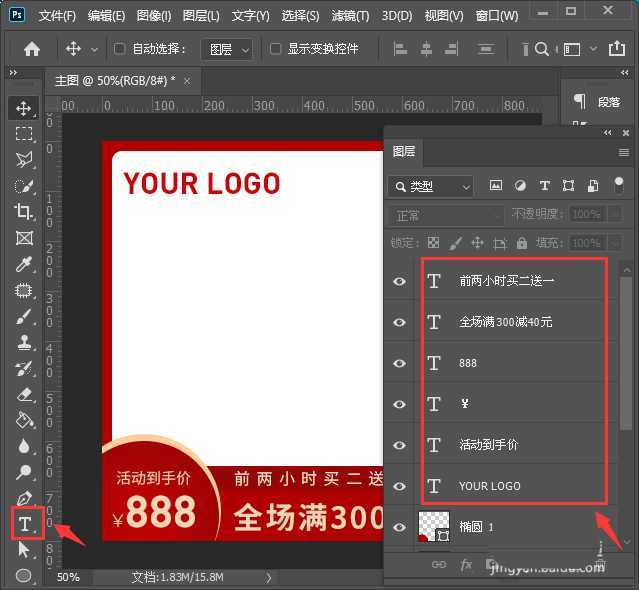Open the Filter menu
This screenshot has height=590, width=639.
pyautogui.click(x=350, y=16)
